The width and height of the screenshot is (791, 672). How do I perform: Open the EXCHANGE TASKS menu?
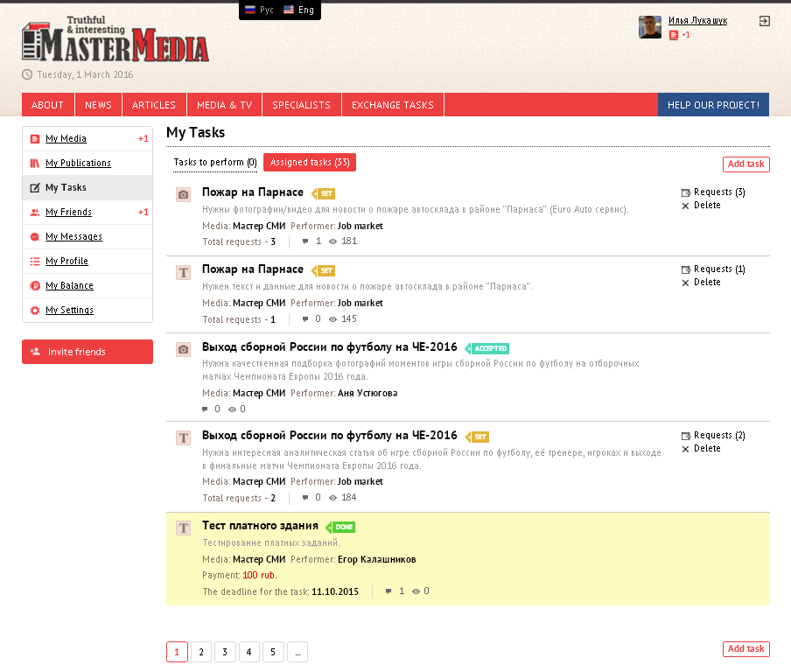point(393,104)
